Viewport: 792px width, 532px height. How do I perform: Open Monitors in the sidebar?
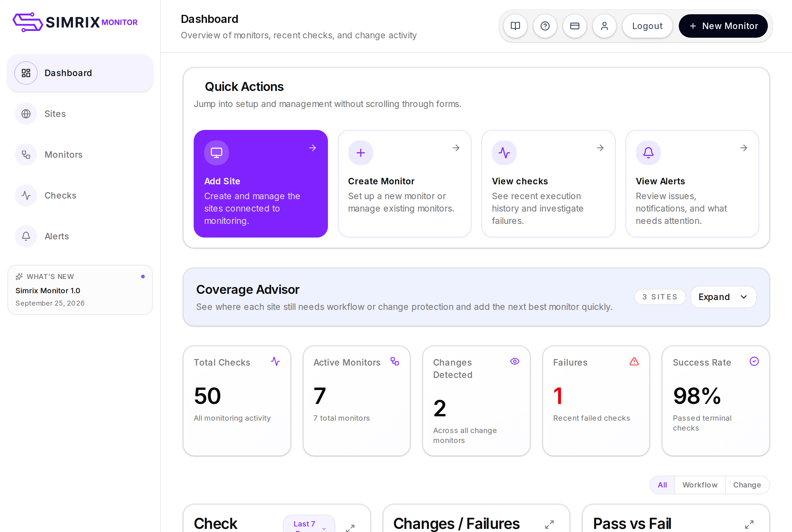pos(80,155)
